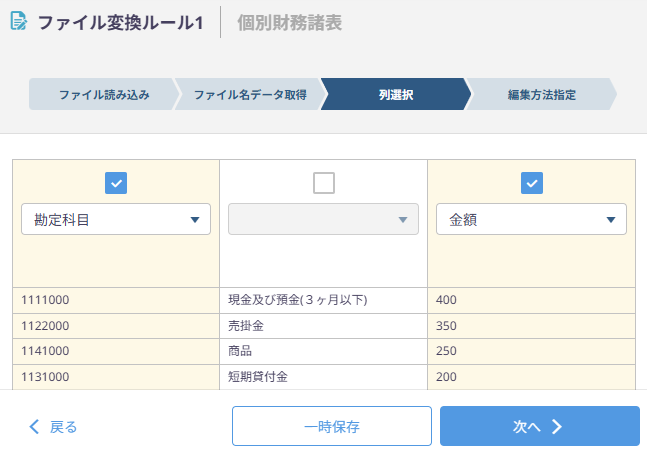Uncheck the 勘定科目 column checkbox
This screenshot has height=451, width=647.
coord(116,183)
